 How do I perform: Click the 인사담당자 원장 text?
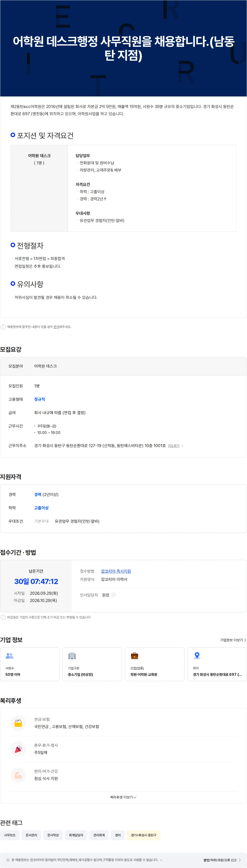(105, 595)
